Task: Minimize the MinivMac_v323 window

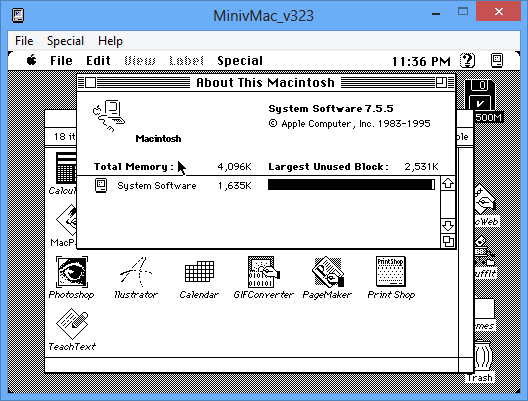Action: point(436,13)
